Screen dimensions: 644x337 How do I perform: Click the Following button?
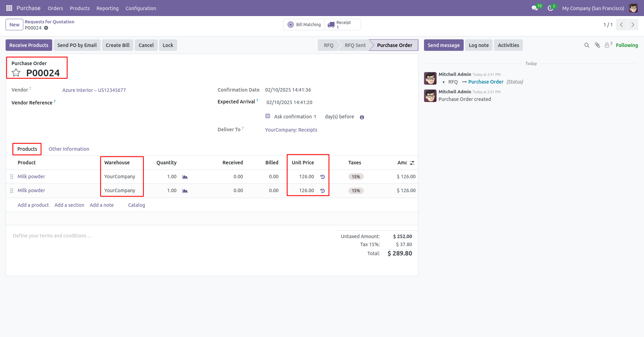627,45
